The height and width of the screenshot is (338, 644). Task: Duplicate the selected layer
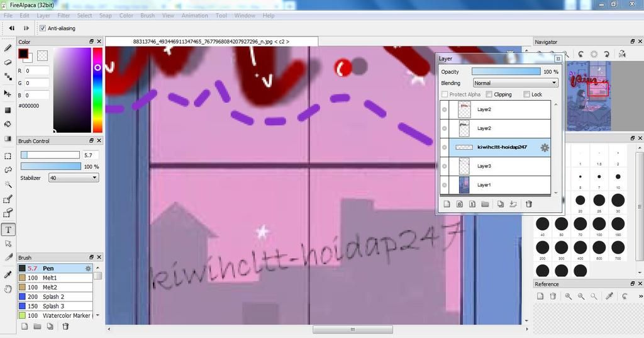pyautogui.click(x=500, y=204)
